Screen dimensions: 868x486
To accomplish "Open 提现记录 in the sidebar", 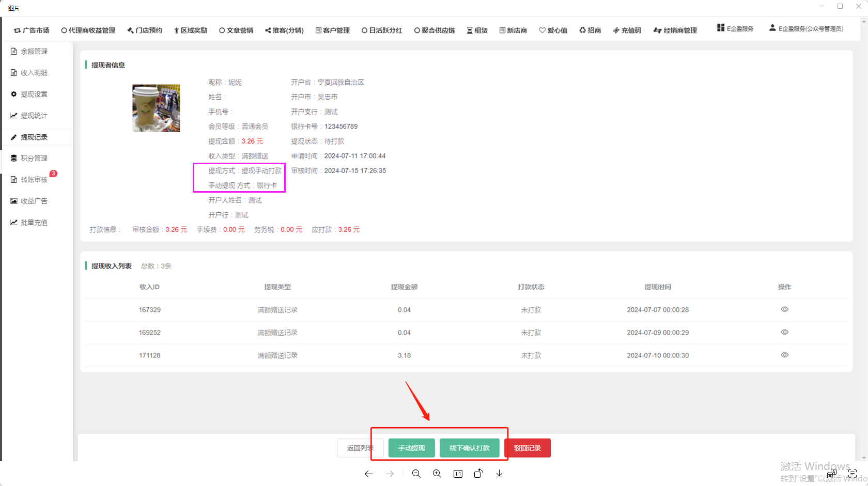I will coord(34,137).
